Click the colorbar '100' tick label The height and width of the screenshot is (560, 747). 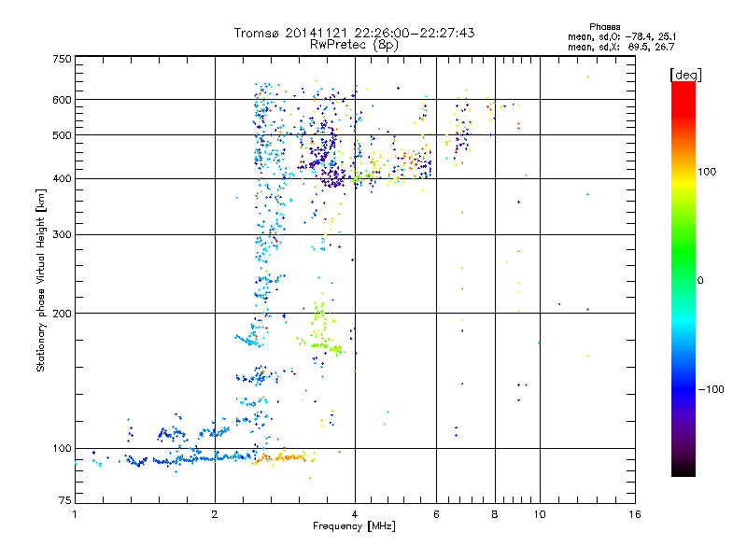point(707,172)
